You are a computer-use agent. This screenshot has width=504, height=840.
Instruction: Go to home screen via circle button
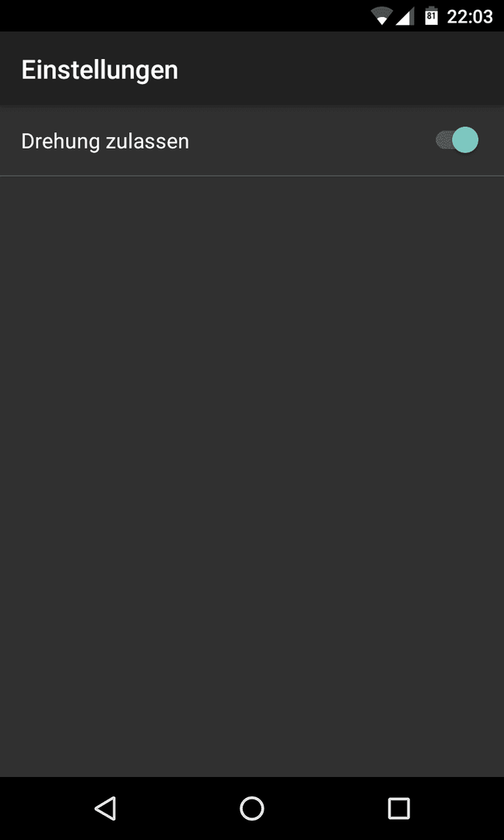(x=252, y=808)
